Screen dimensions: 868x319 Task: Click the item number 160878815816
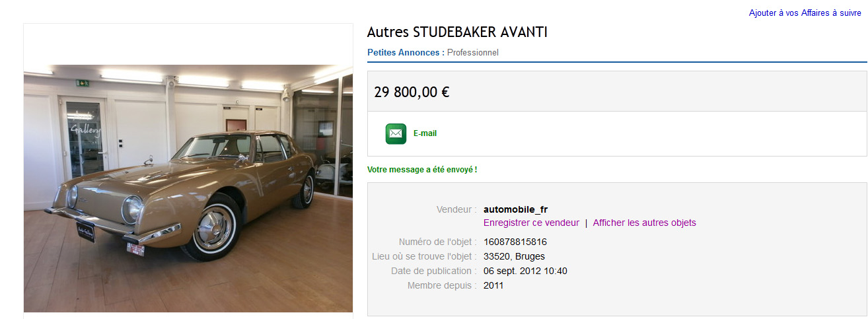tap(515, 242)
